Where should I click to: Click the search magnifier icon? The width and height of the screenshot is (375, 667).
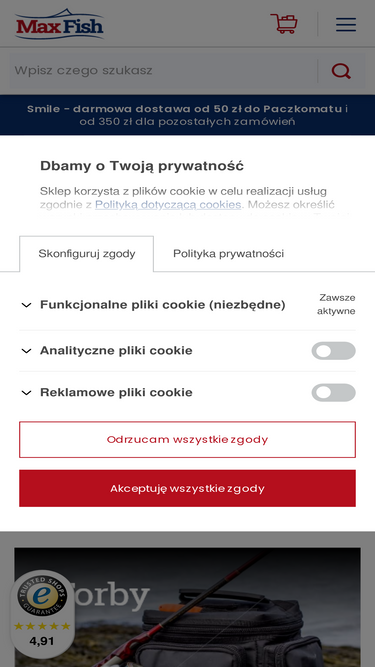(x=341, y=71)
